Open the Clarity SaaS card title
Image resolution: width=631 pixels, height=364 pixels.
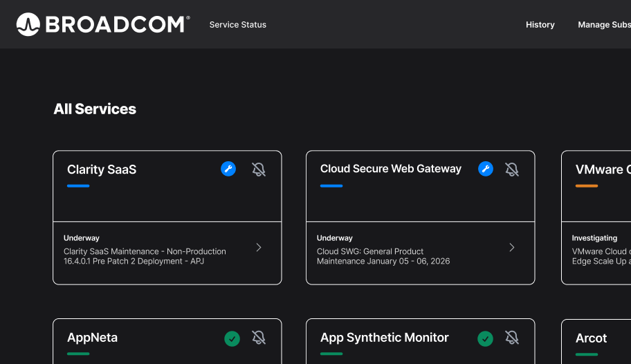point(102,170)
